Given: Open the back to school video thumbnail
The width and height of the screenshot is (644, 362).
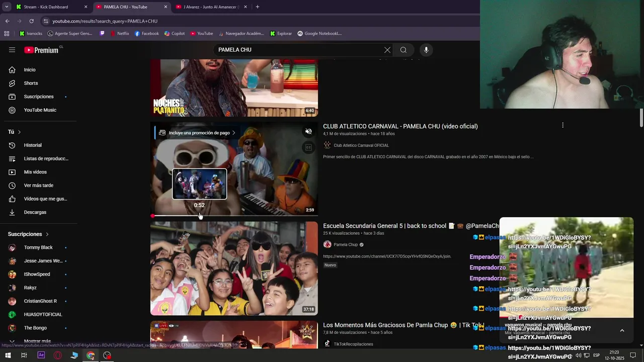Looking at the screenshot, I should tap(234, 268).
